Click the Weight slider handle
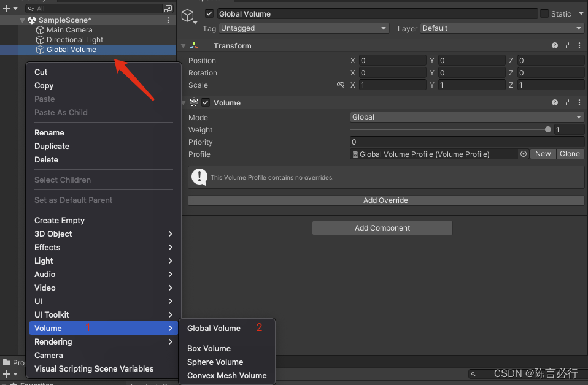 tap(547, 129)
